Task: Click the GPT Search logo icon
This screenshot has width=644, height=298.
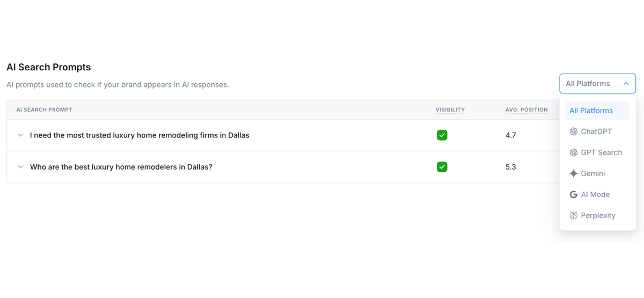Action: tap(573, 152)
